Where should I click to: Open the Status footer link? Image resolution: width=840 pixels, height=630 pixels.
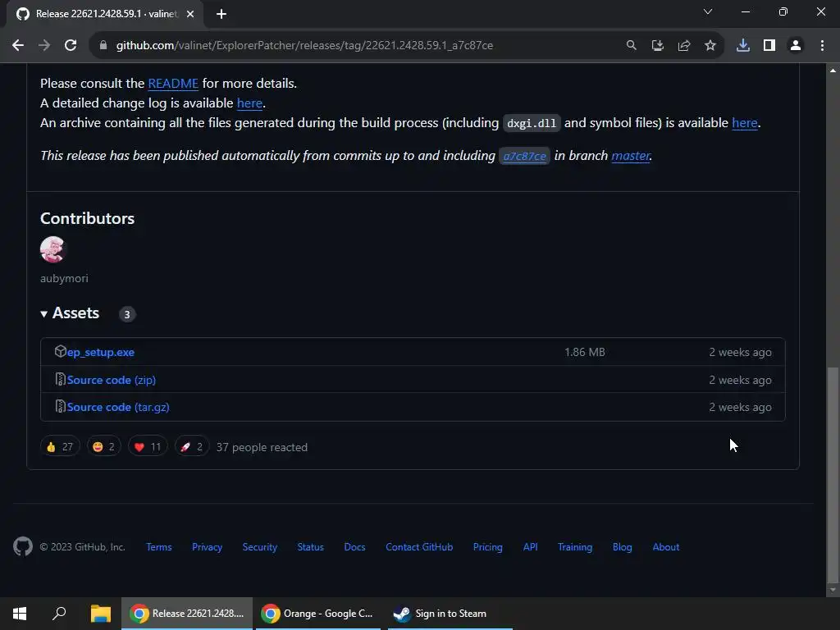(311, 547)
